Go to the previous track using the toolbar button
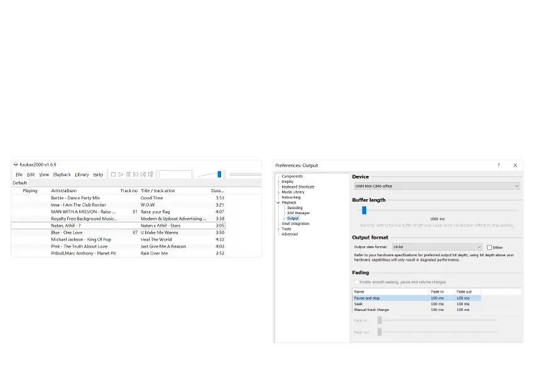 click(136, 175)
